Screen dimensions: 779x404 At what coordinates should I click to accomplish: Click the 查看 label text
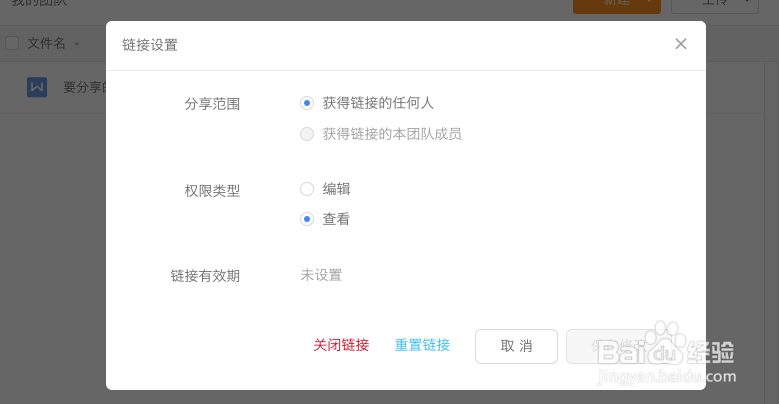[336, 220]
